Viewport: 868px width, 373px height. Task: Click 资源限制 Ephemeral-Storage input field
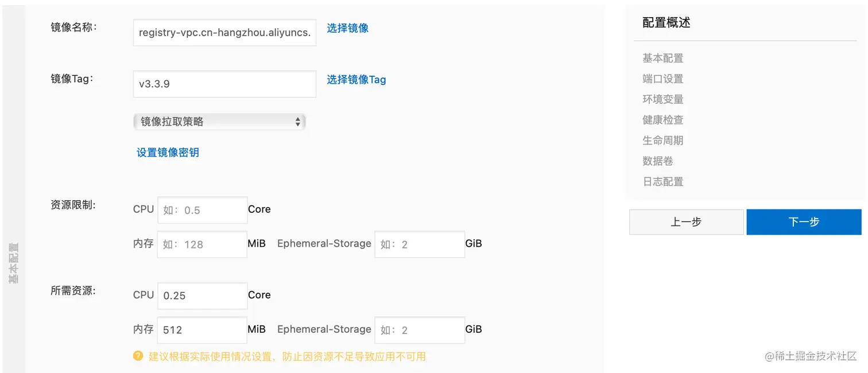click(420, 244)
